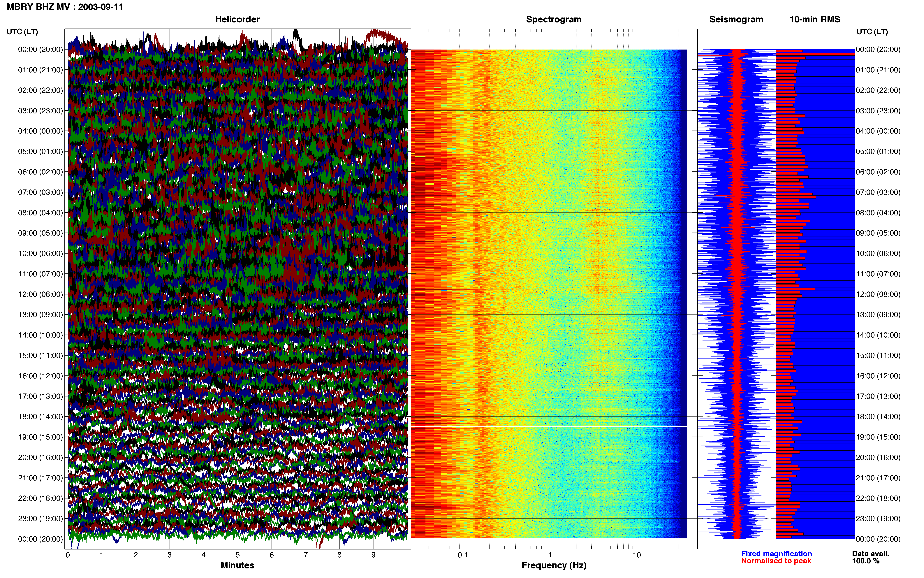Image resolution: width=924 pixels, height=578 pixels.
Task: Click left time label '07:00 (03:00)'
Action: tap(41, 192)
